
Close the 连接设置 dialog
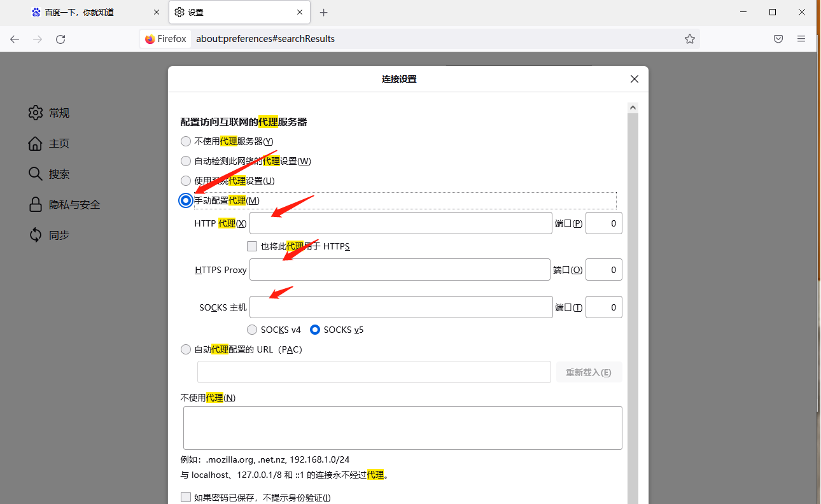[x=634, y=79]
